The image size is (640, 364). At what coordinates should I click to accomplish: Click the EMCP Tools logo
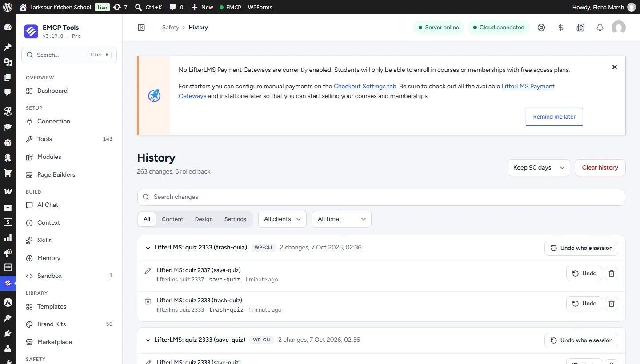(31, 32)
